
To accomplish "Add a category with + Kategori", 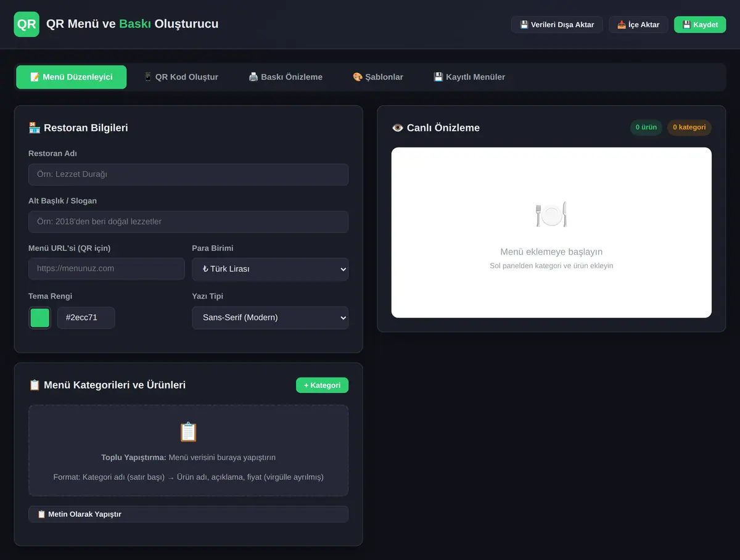I will tap(322, 385).
